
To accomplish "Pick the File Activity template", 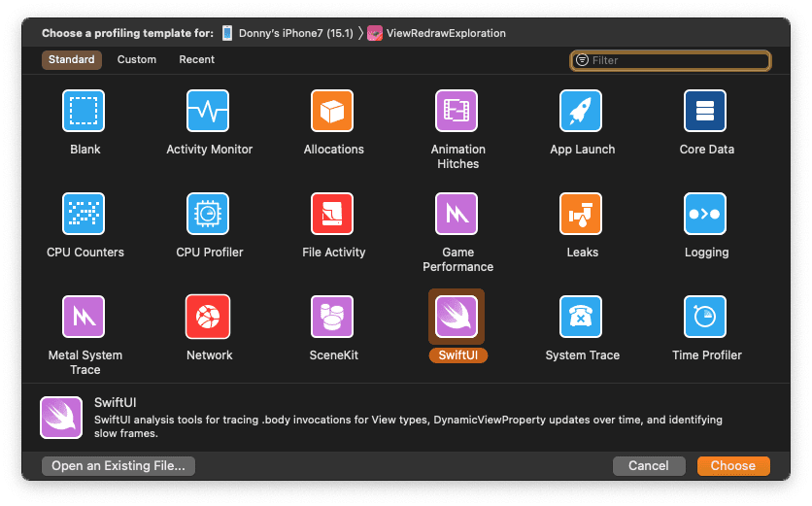I will [332, 214].
